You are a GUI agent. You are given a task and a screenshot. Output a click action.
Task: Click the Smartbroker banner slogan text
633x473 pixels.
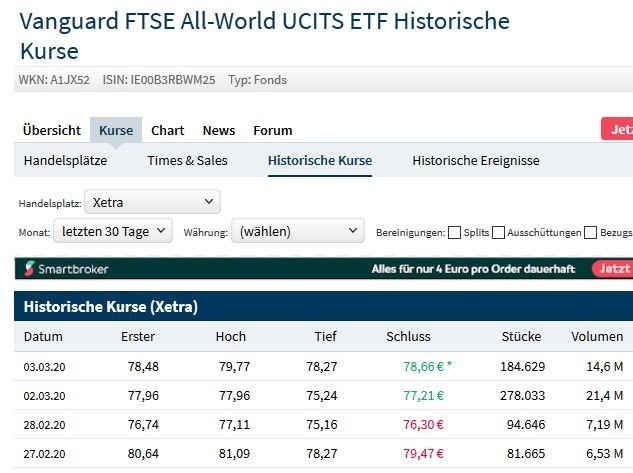[473, 269]
